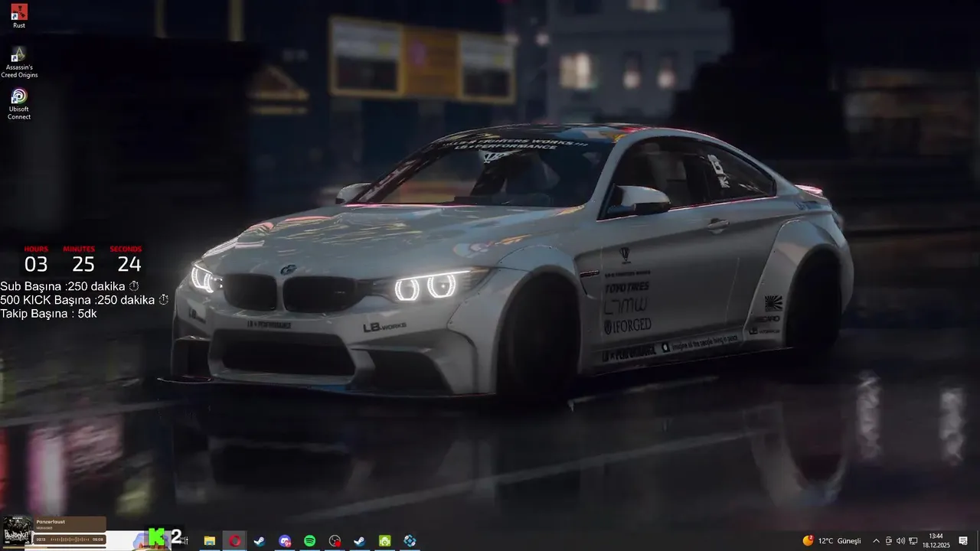Click the Panzerfaust track title

52,521
